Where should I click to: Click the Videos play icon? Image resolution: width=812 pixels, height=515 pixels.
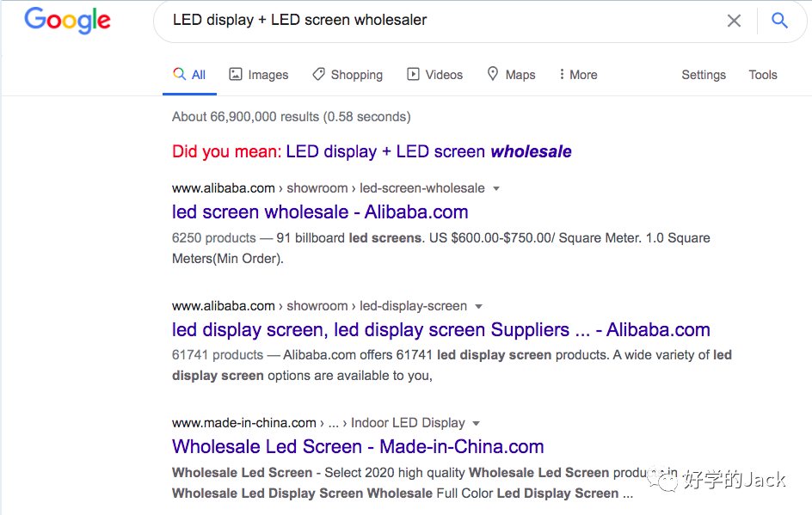414,75
